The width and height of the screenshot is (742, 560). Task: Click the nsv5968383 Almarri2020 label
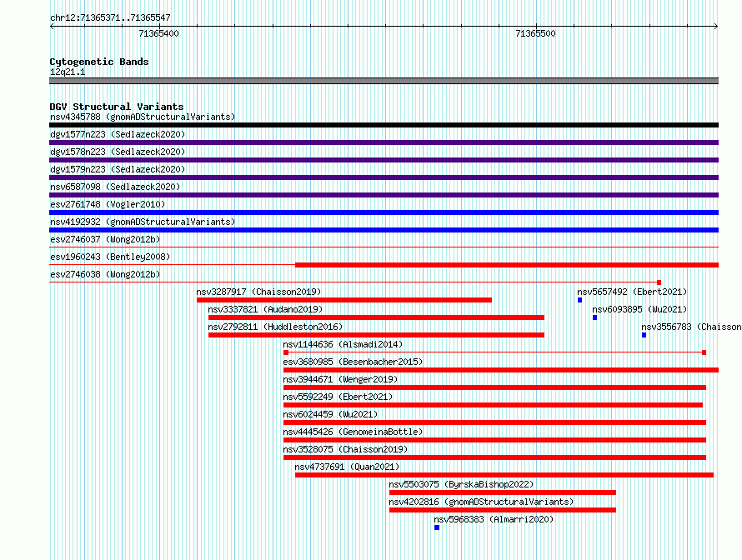point(494,519)
